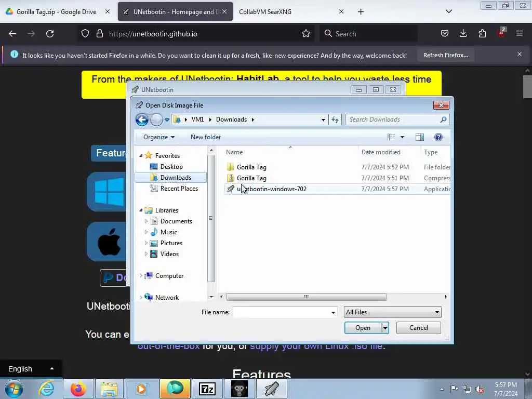
Task: Sort files by Type column
Action: (431, 152)
